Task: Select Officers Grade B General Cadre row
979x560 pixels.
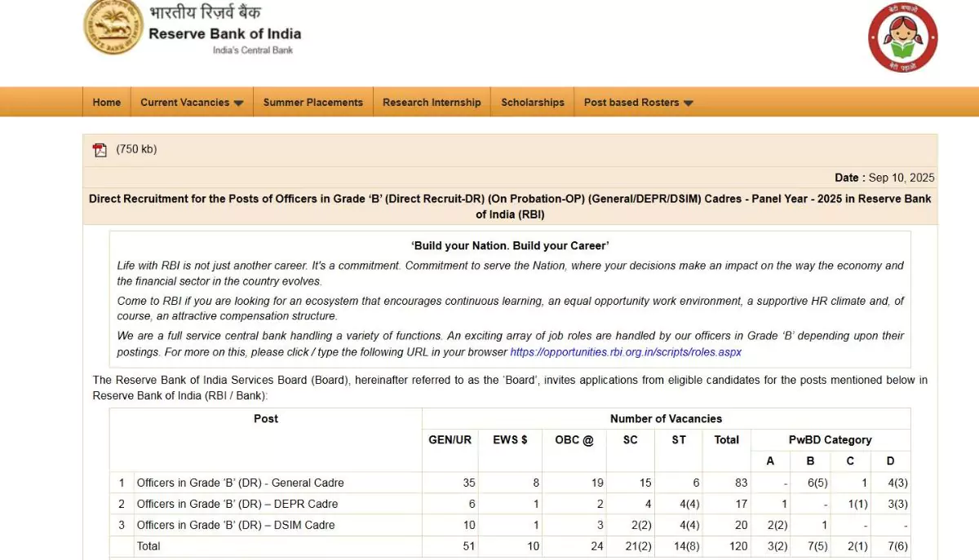Action: click(x=240, y=483)
